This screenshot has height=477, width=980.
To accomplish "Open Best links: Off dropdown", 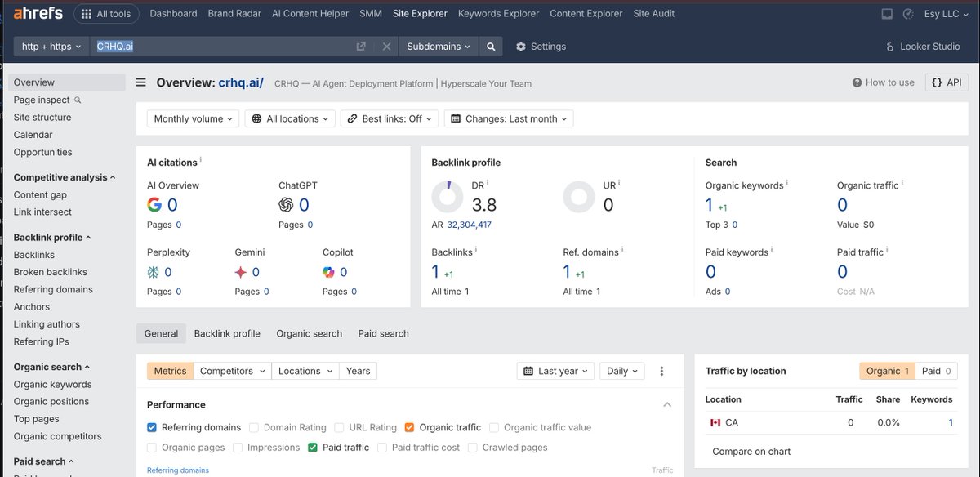I will [390, 118].
